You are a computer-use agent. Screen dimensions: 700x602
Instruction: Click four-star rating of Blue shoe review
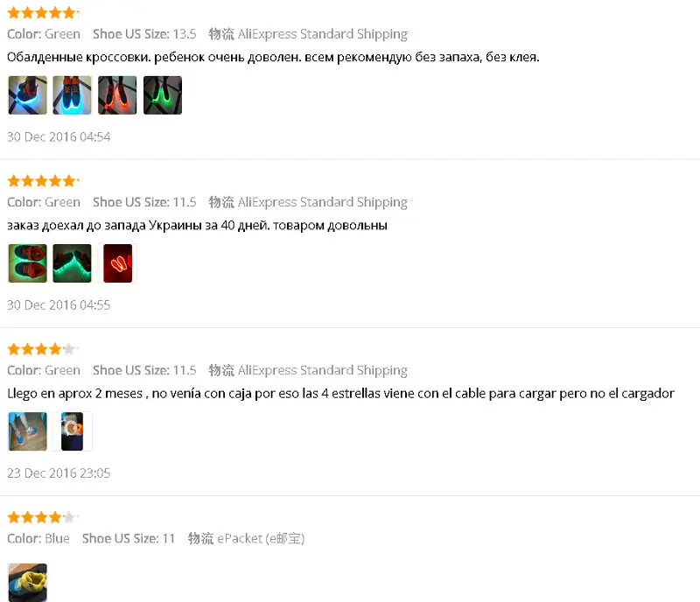pos(43,517)
